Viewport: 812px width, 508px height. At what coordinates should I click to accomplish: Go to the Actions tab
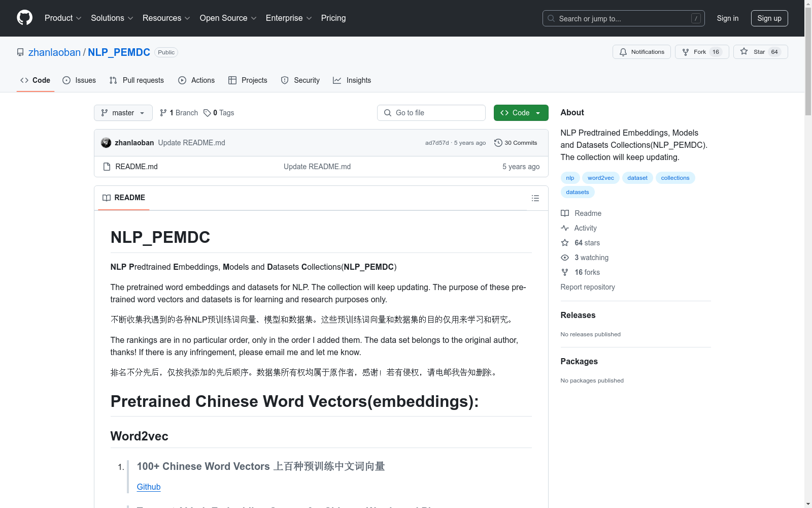pyautogui.click(x=196, y=80)
